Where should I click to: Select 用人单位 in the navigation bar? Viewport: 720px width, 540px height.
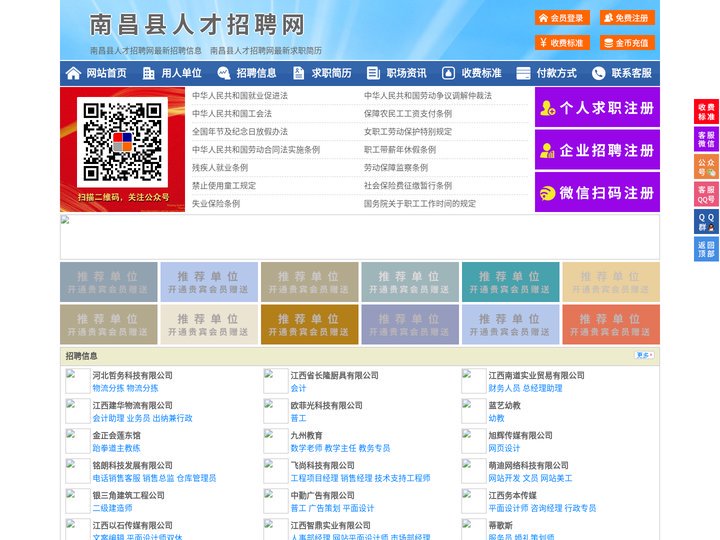pos(181,73)
